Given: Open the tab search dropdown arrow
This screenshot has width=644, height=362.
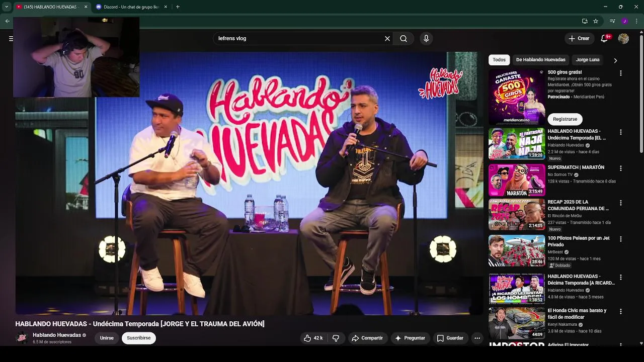Looking at the screenshot, I should coord(7,7).
